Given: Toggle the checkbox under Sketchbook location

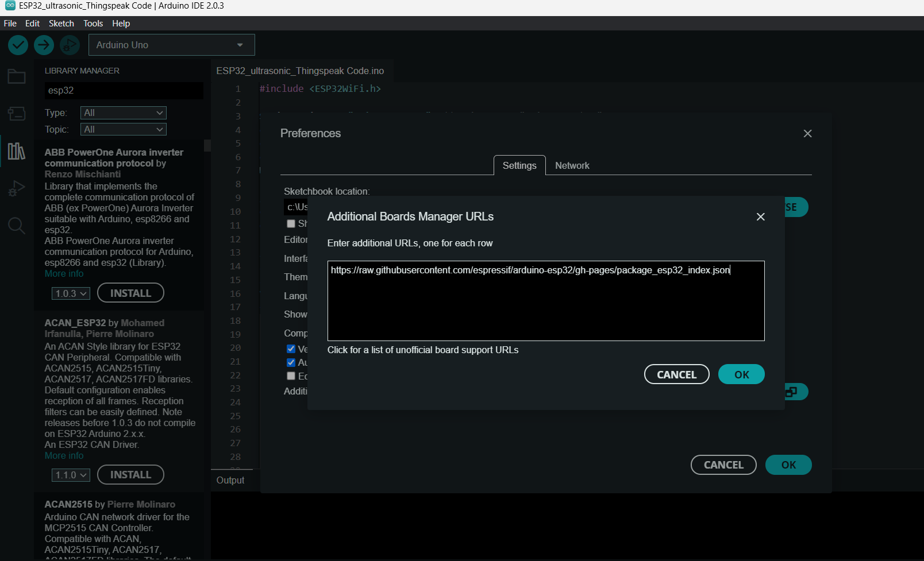Looking at the screenshot, I should click(291, 223).
